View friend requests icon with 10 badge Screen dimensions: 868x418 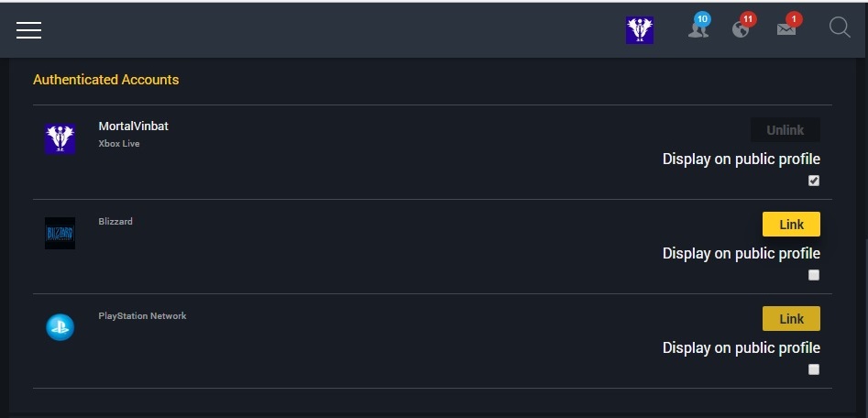[699, 27]
